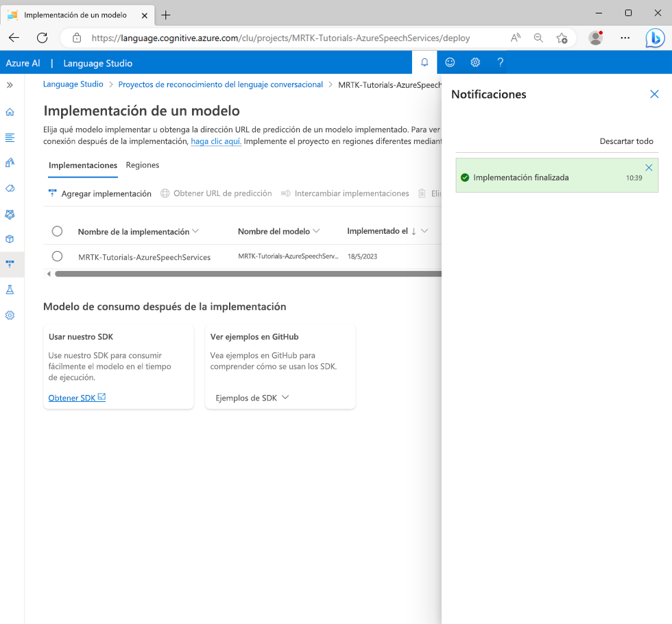Go to Language Studio breadcrumb
The image size is (672, 624).
pyautogui.click(x=73, y=84)
